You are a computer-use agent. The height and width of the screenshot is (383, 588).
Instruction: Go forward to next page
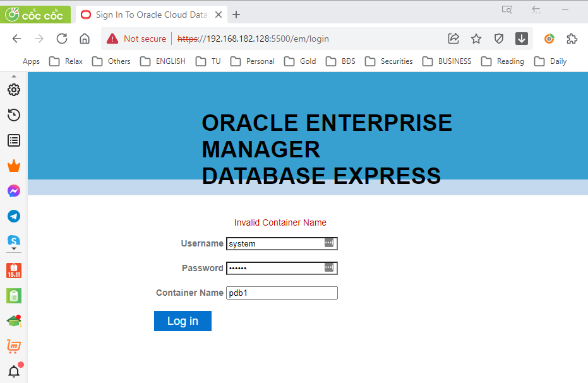[x=39, y=39]
